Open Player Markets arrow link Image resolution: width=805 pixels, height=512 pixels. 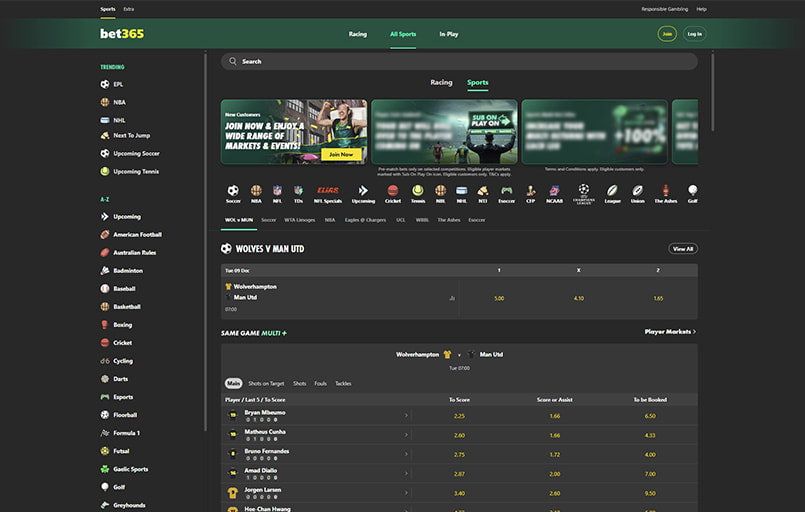(x=670, y=332)
